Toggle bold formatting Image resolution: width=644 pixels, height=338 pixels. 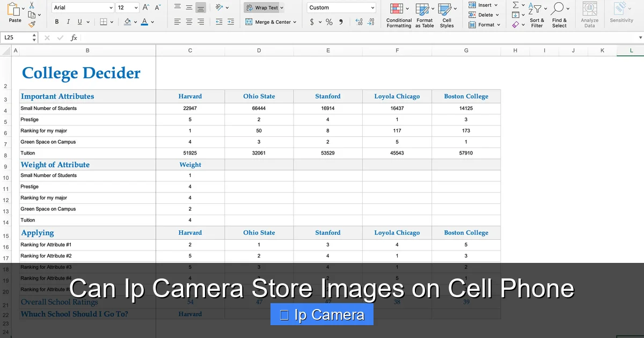[57, 22]
